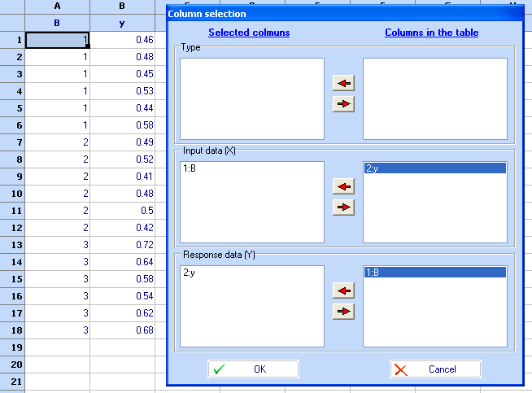This screenshot has height=393, width=532.
Task: Select 1:B in Response data table list
Action: [434, 273]
